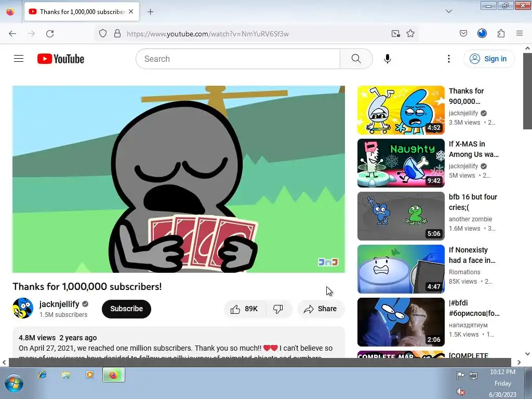Open 'If Nonexisty had a face' thumbnail
532x399 pixels.
[401, 269]
